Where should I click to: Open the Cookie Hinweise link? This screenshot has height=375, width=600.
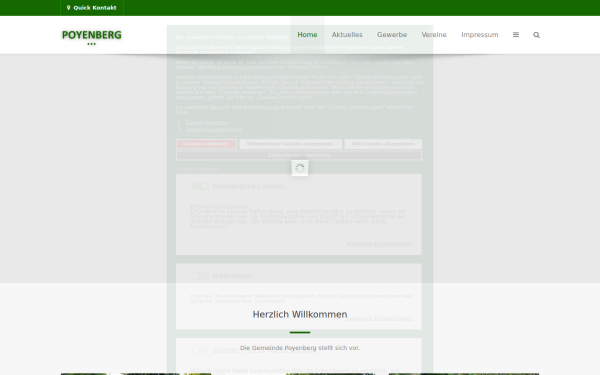pyautogui.click(x=206, y=122)
